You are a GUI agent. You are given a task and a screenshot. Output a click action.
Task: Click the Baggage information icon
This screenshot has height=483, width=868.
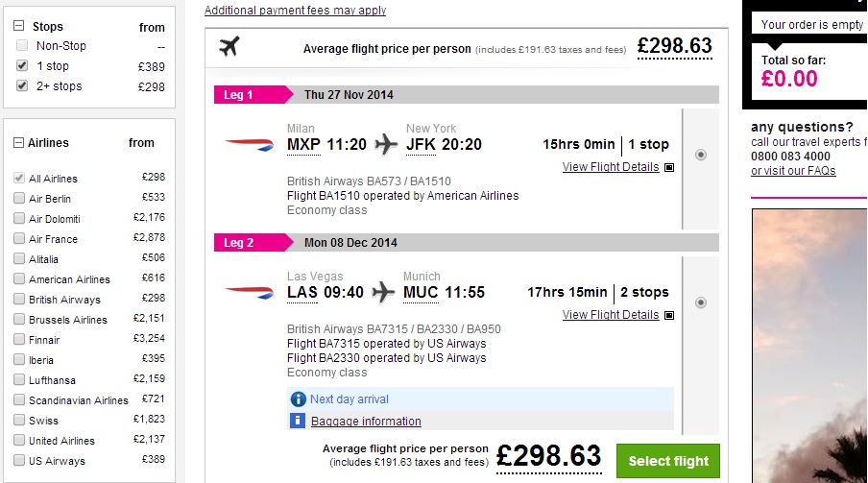coord(298,421)
